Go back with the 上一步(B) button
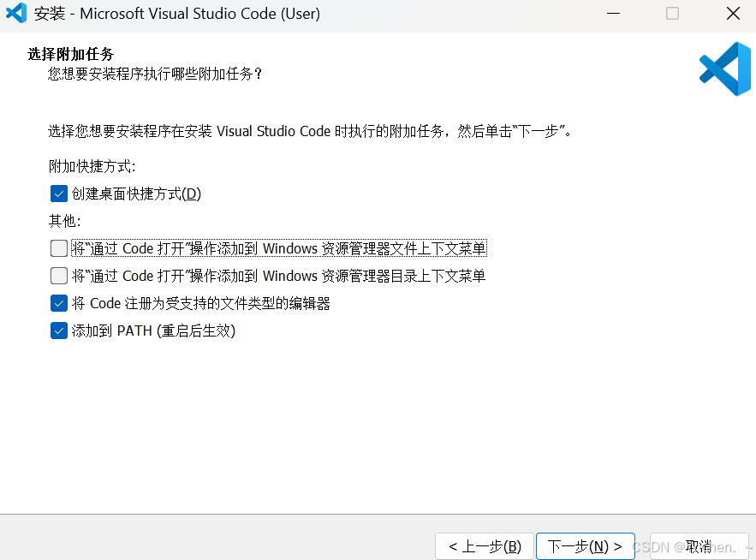 point(485,546)
